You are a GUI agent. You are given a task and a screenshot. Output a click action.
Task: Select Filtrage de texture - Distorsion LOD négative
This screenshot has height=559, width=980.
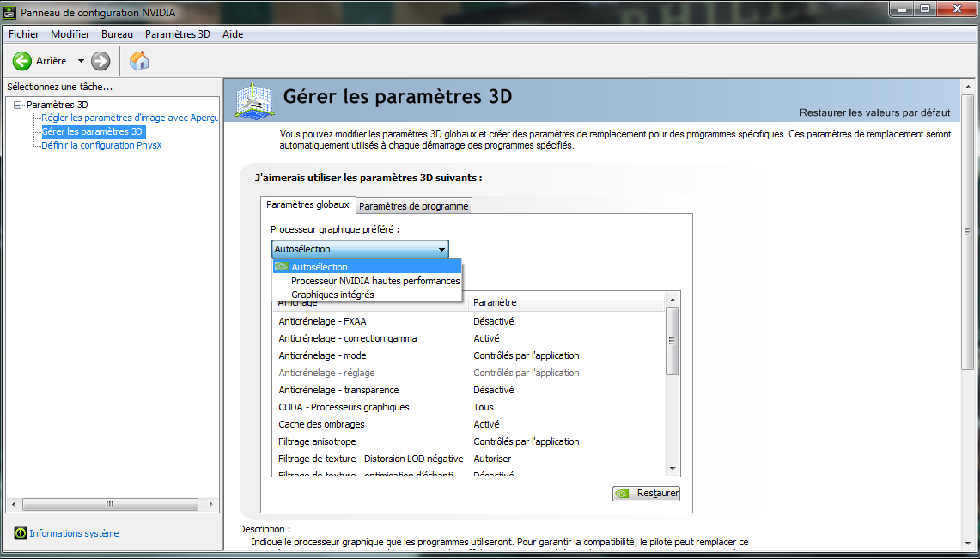(x=468, y=459)
